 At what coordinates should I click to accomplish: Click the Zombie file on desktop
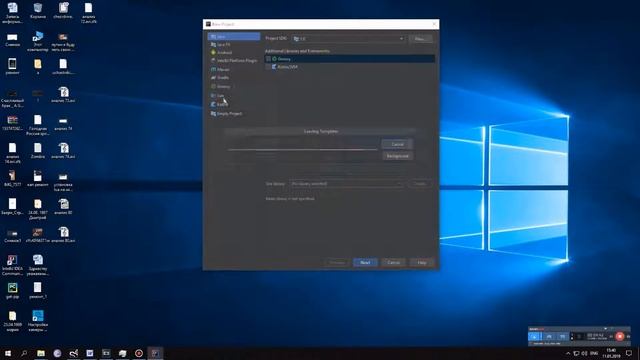38,151
